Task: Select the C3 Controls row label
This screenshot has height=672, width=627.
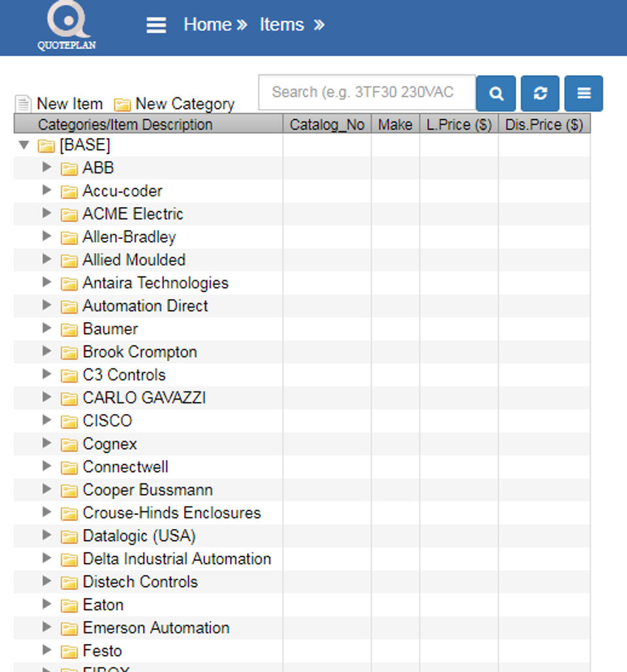Action: (x=124, y=375)
